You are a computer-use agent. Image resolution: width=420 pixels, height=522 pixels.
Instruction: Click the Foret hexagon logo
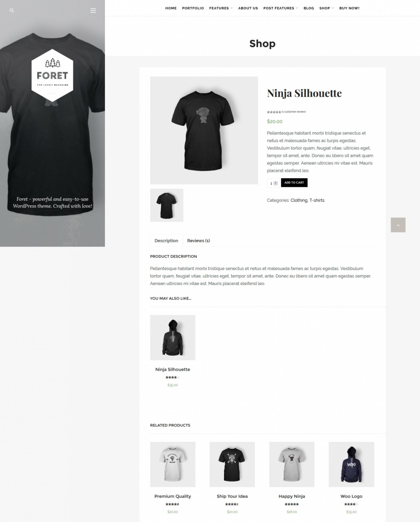(x=52, y=76)
